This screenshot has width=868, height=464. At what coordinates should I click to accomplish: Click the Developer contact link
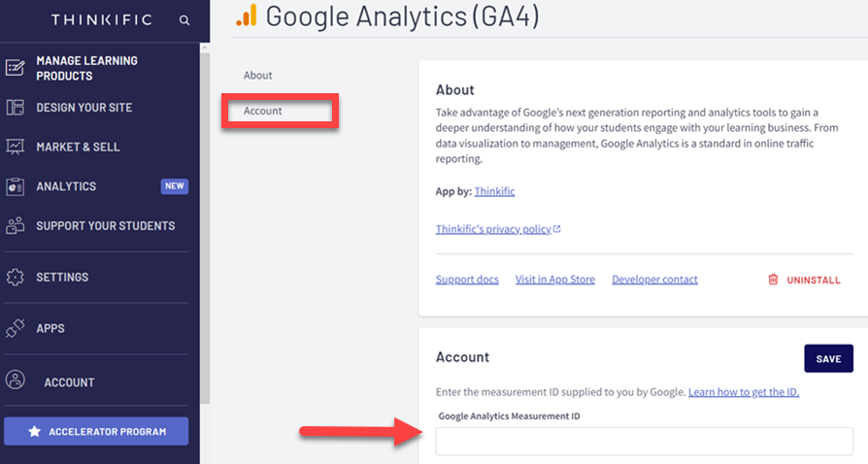pos(654,280)
